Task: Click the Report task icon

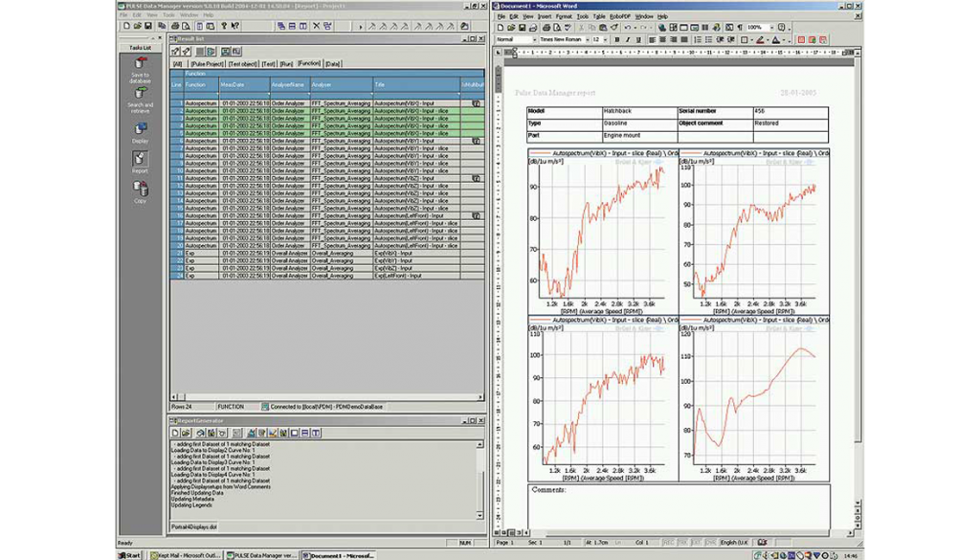Action: (140, 159)
